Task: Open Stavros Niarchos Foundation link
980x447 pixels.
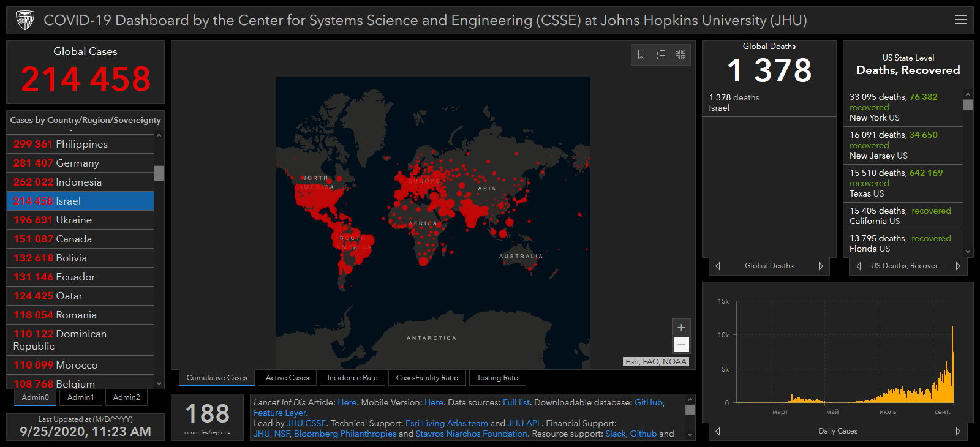Action: [471, 434]
